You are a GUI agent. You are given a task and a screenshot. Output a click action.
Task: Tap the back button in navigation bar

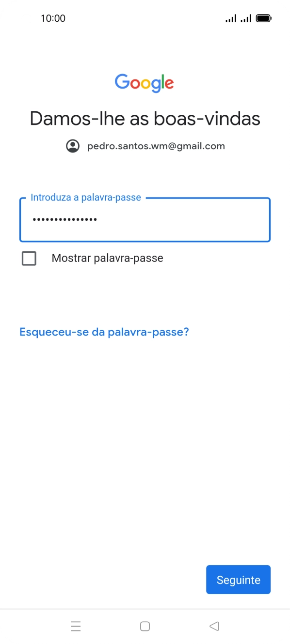click(214, 626)
